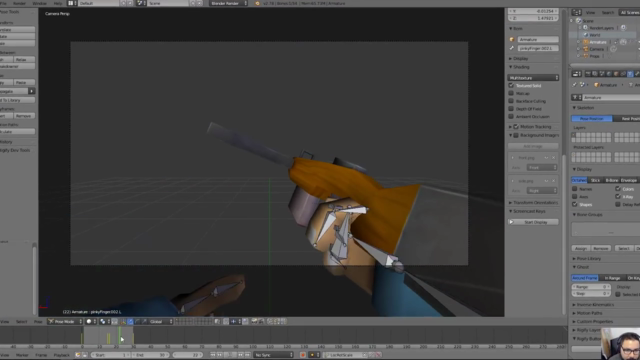Screen dimensions: 640x360
Task: Open the Pose Mode selector dropdown
Action: point(65,322)
